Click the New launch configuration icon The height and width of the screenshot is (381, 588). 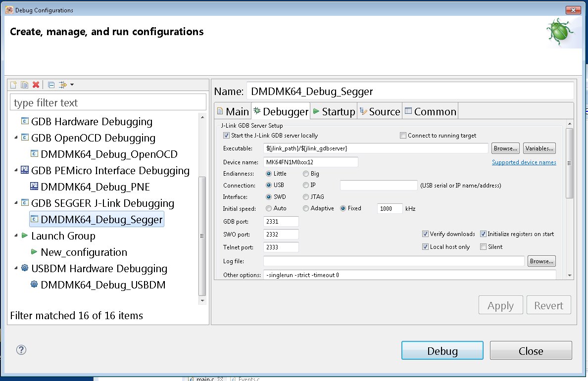click(x=13, y=85)
